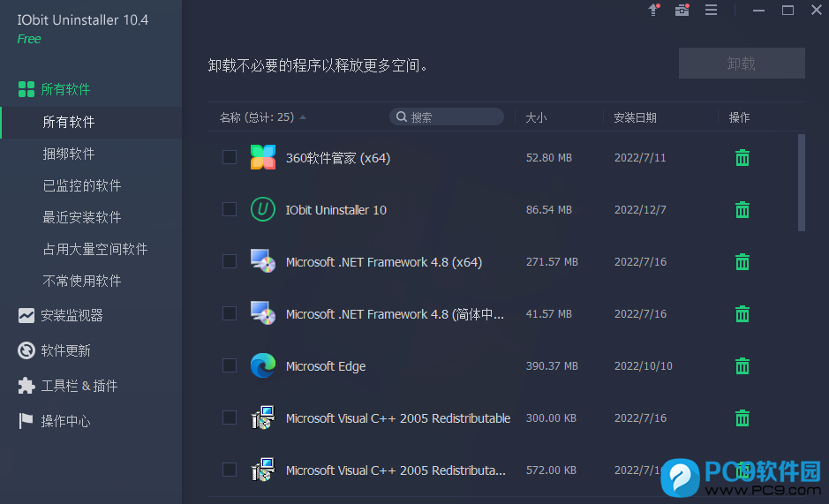The width and height of the screenshot is (829, 504).
Task: Click the 390.37 MB size value
Action: pyautogui.click(x=552, y=366)
